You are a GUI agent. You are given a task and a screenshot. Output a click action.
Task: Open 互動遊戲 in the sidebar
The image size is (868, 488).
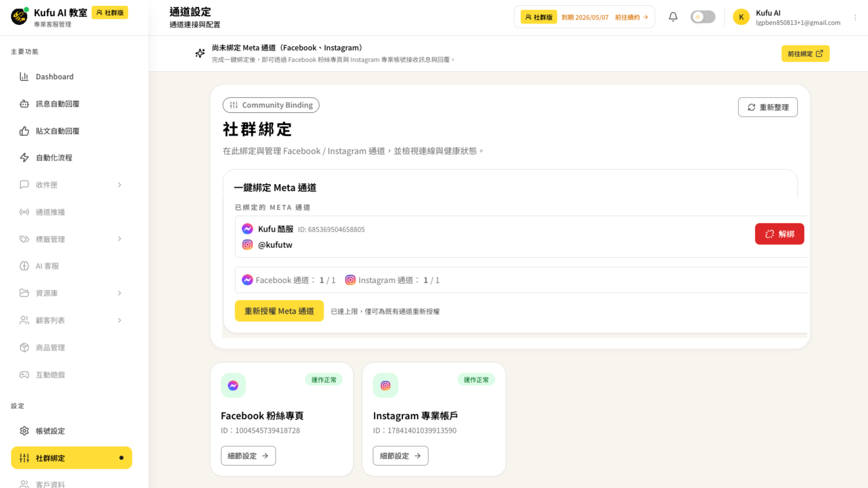(x=50, y=375)
